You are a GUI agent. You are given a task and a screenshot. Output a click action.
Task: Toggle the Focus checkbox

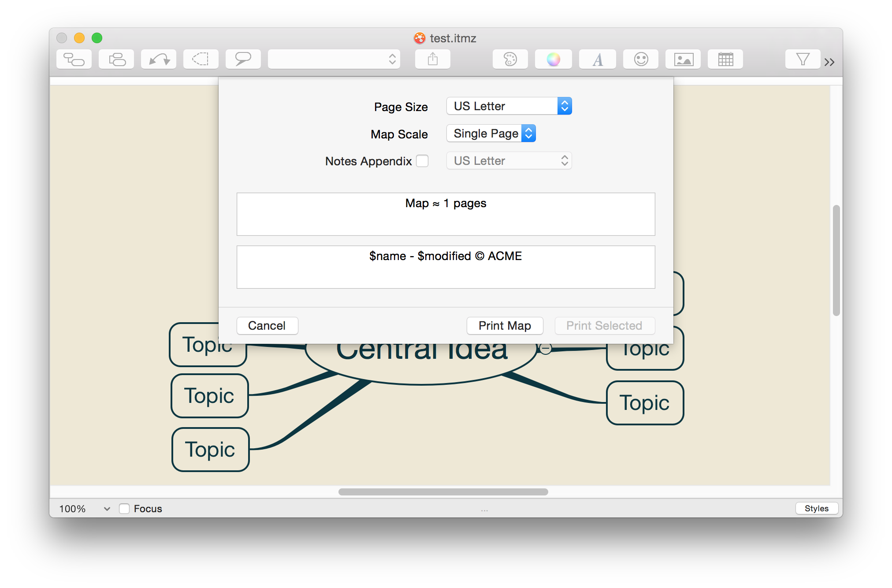(x=124, y=509)
